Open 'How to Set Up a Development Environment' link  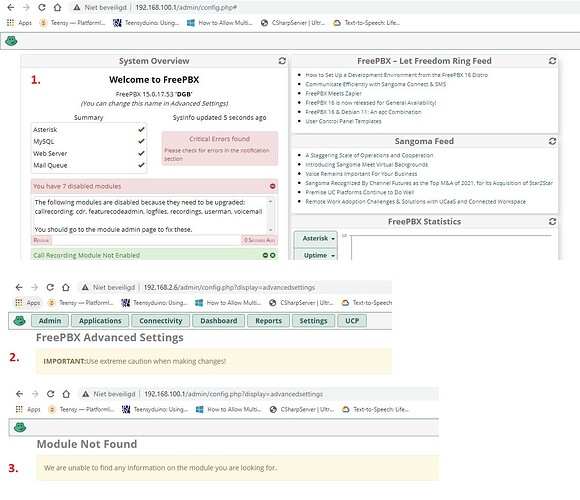(x=397, y=75)
